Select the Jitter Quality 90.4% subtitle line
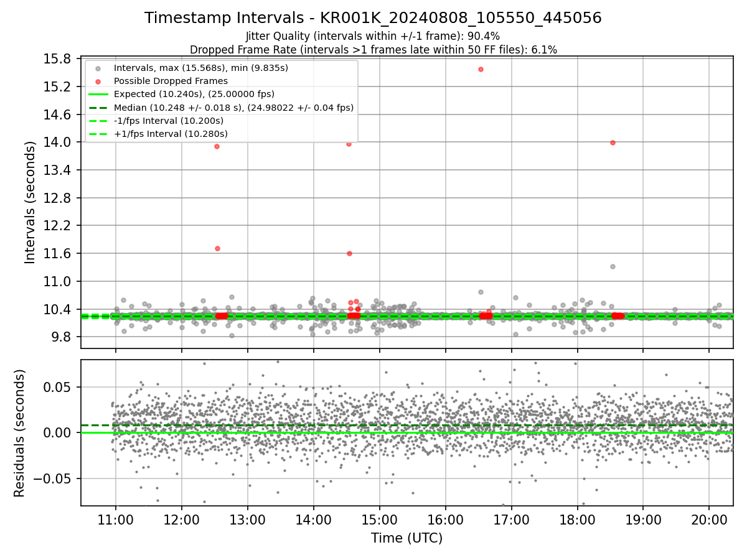The image size is (747, 560). 373,36
